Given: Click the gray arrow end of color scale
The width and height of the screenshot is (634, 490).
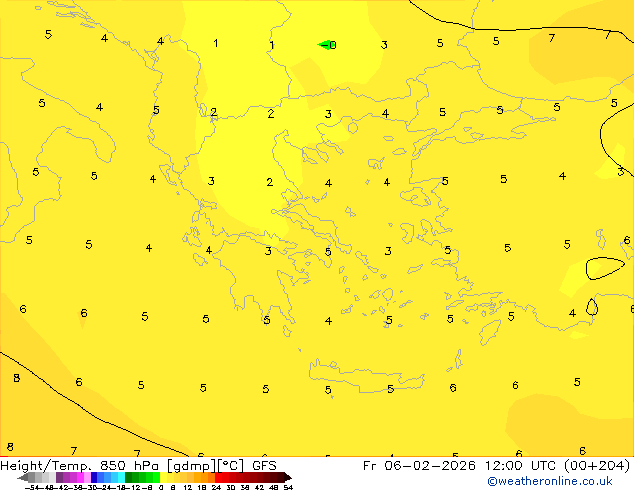Looking at the screenshot, I should [22, 477].
